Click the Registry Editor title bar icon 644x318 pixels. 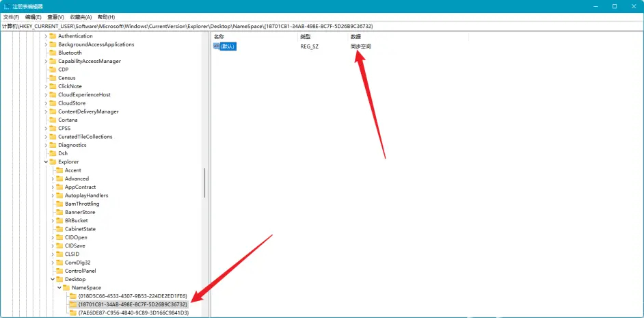pyautogui.click(x=7, y=6)
